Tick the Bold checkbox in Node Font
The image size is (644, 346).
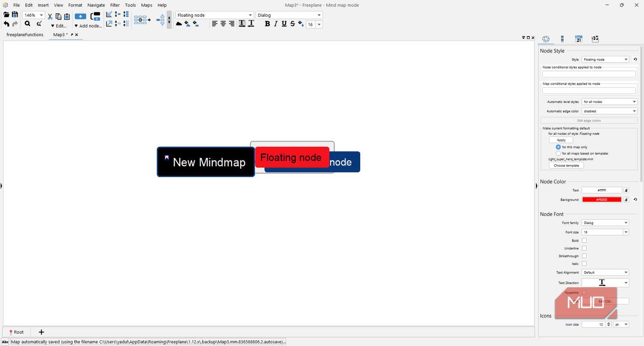[584, 240]
